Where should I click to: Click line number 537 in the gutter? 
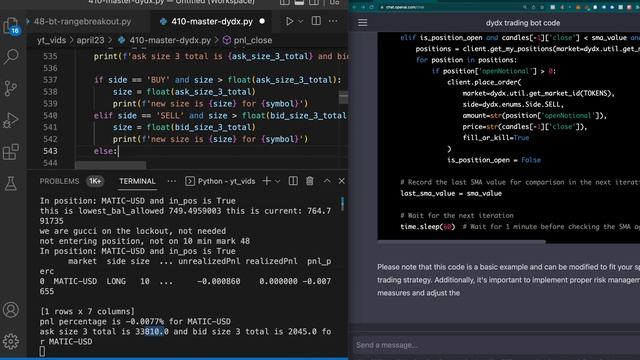(x=50, y=80)
